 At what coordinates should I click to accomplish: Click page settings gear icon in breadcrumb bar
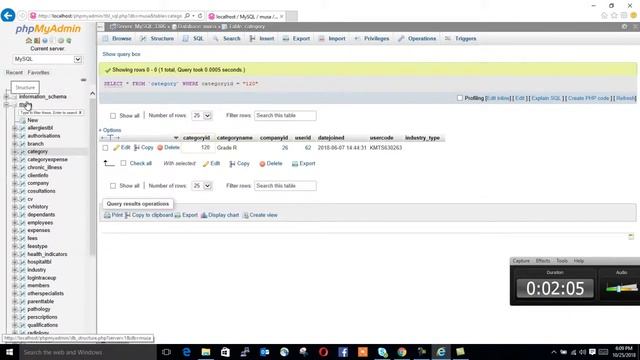[x=624, y=27]
